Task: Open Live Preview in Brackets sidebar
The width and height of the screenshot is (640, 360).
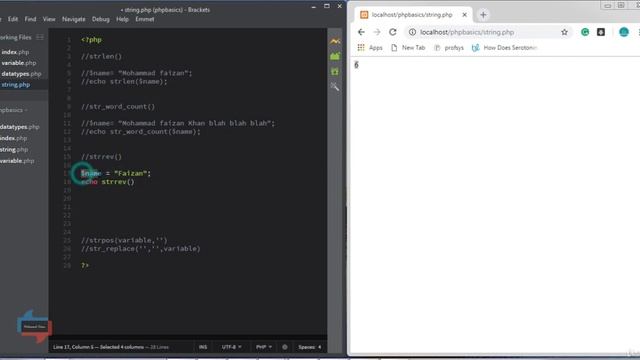Action: pyautogui.click(x=335, y=41)
